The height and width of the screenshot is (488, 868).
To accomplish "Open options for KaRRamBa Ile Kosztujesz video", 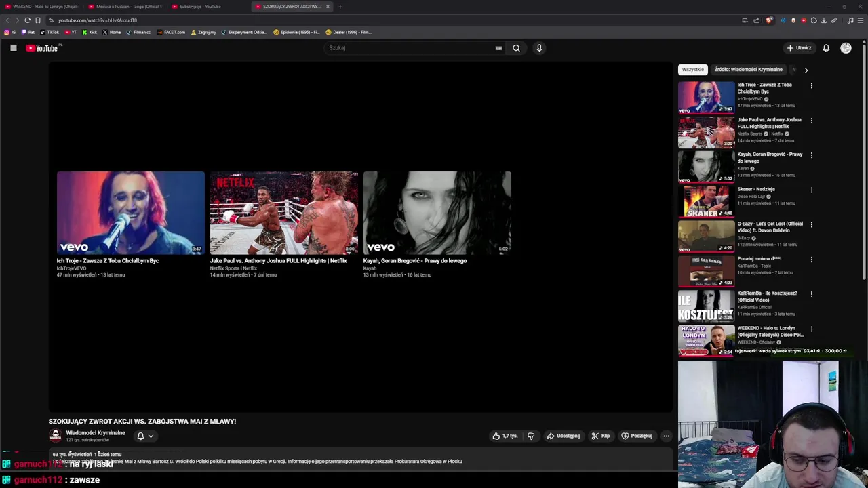I will (811, 294).
